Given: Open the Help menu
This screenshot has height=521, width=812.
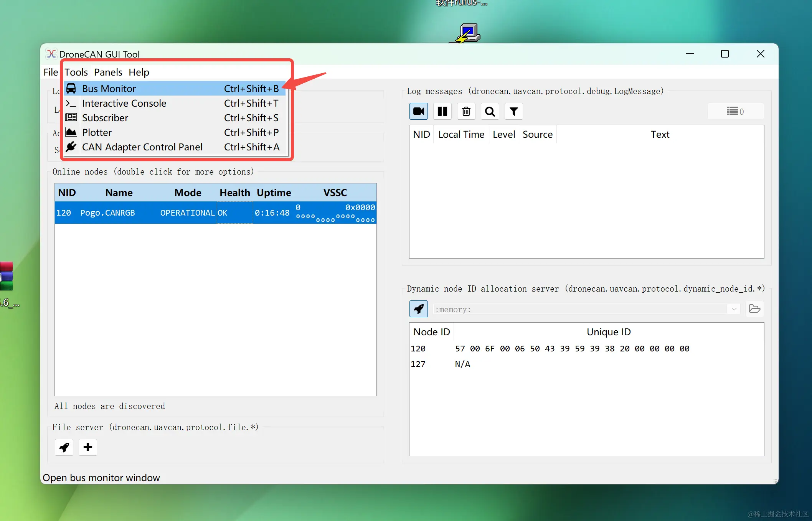Looking at the screenshot, I should click(x=139, y=72).
